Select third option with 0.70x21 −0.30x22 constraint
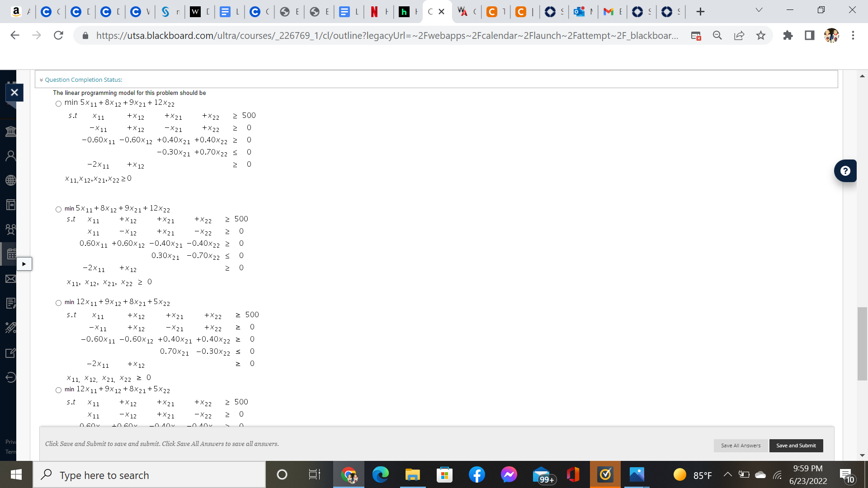Viewport: 868px width, 488px height. point(58,303)
